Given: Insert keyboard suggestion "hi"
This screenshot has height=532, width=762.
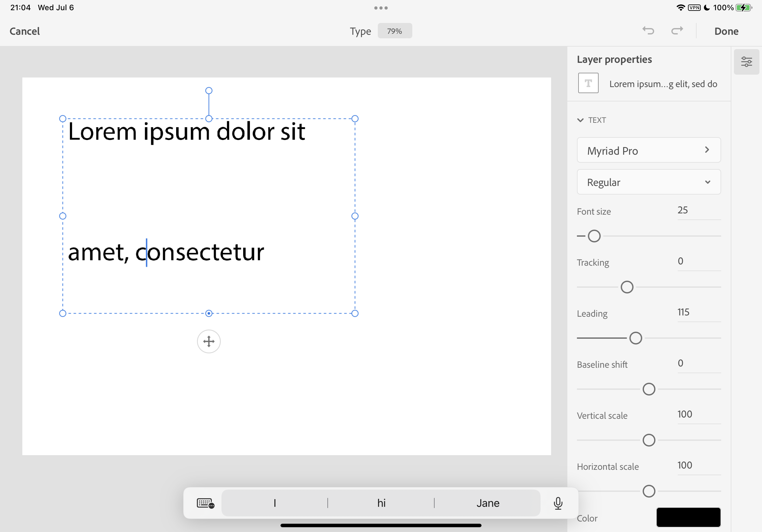Looking at the screenshot, I should point(381,503).
